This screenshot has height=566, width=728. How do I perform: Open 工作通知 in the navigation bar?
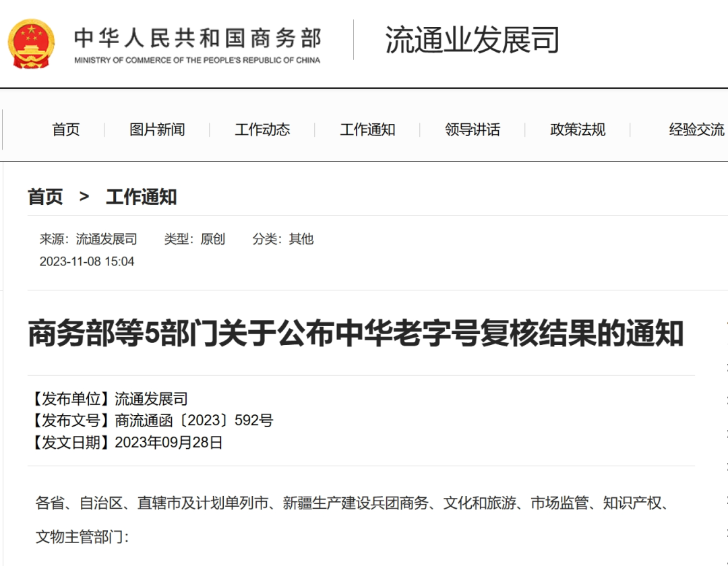pyautogui.click(x=367, y=129)
